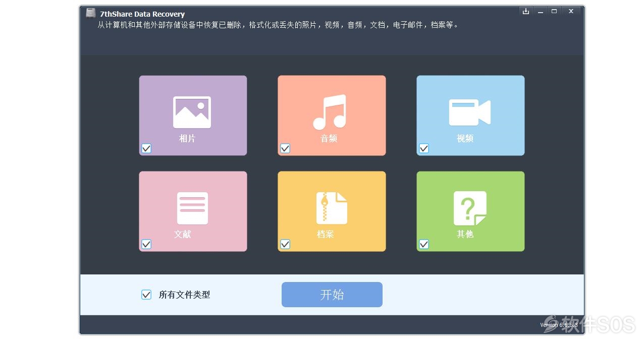Viewport: 644px width, 339px height.
Task: Close the 7thShare Data Recovery window
Action: point(571,11)
